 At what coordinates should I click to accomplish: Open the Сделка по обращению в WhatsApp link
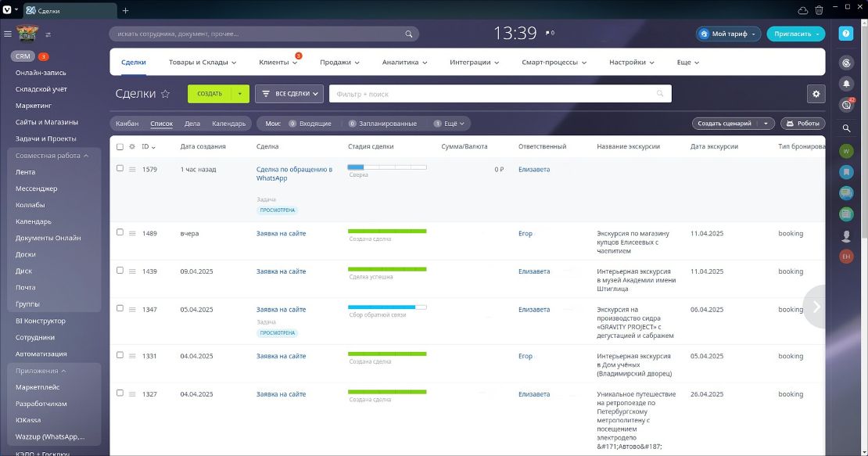coord(294,174)
